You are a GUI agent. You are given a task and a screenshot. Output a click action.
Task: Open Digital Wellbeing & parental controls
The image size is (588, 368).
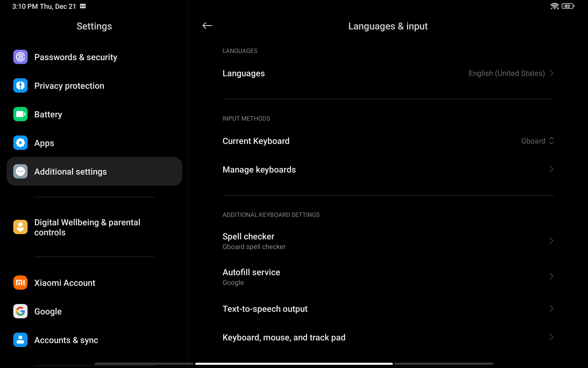click(94, 227)
